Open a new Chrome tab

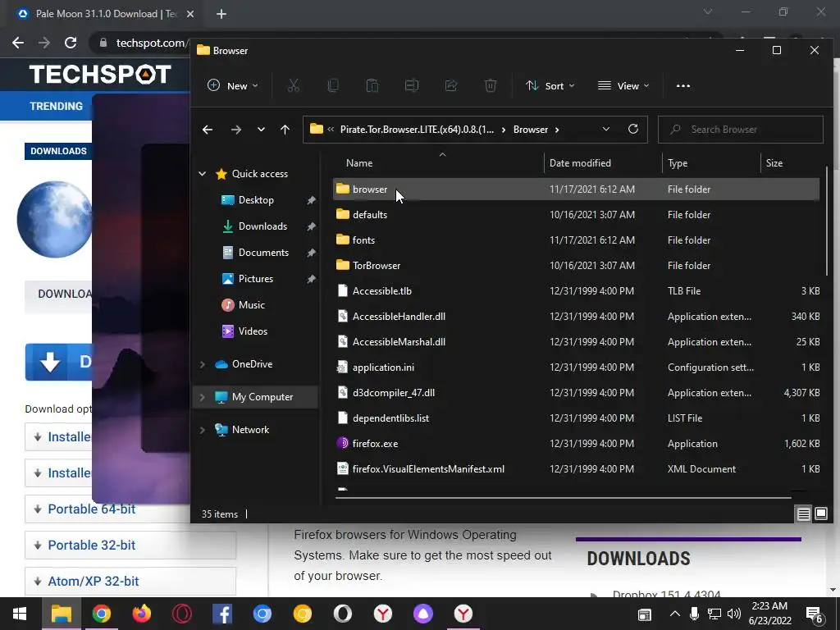coord(221,14)
